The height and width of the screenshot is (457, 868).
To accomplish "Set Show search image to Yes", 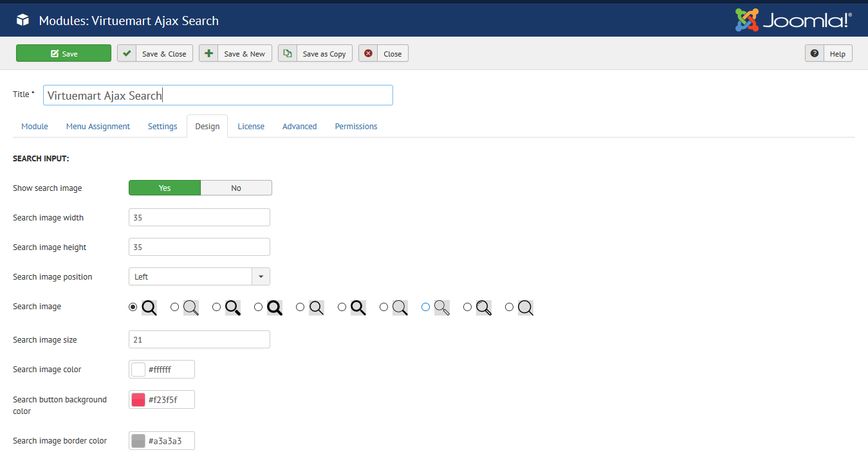I will pyautogui.click(x=165, y=188).
